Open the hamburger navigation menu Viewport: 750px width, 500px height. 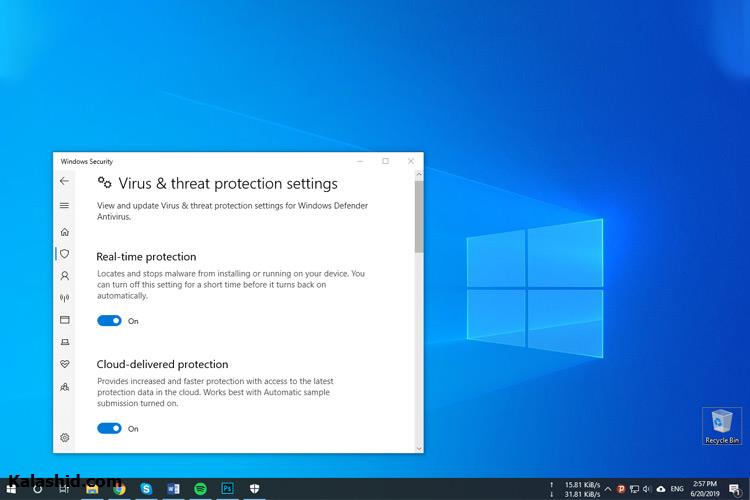(65, 205)
